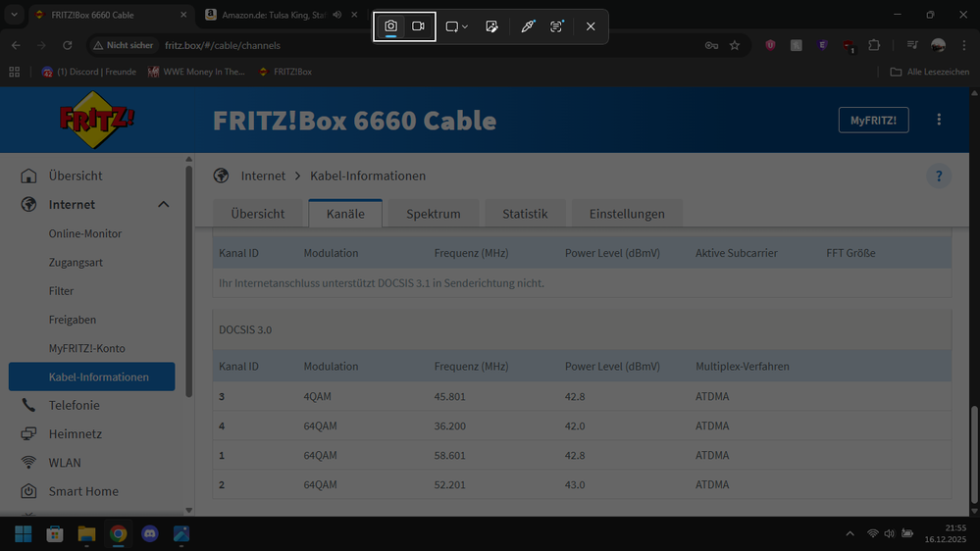Open MyFRITZ!-Konto in sidebar
This screenshot has height=551, width=980.
tap(87, 349)
